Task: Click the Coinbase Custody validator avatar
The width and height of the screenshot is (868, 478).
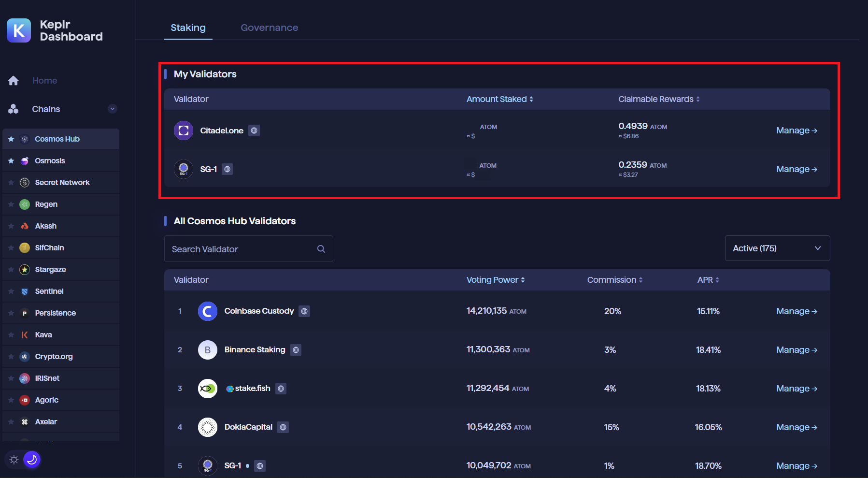Action: [x=208, y=311]
